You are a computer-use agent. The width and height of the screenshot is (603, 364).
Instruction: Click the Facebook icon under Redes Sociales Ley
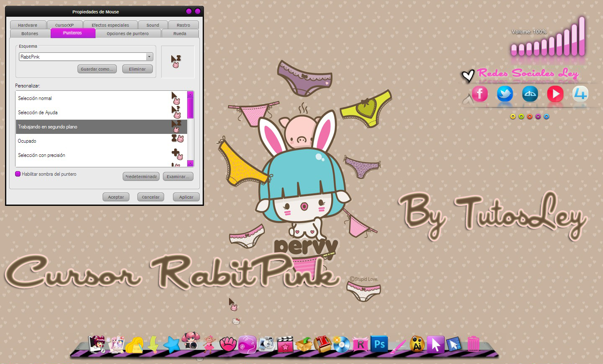pos(480,94)
